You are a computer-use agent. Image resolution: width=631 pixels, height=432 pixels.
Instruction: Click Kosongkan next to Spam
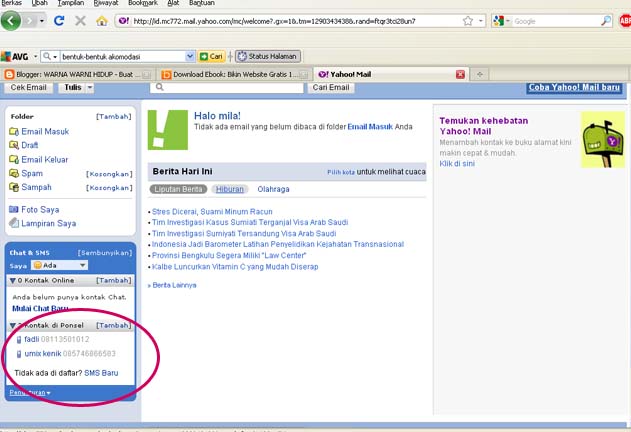click(x=109, y=174)
